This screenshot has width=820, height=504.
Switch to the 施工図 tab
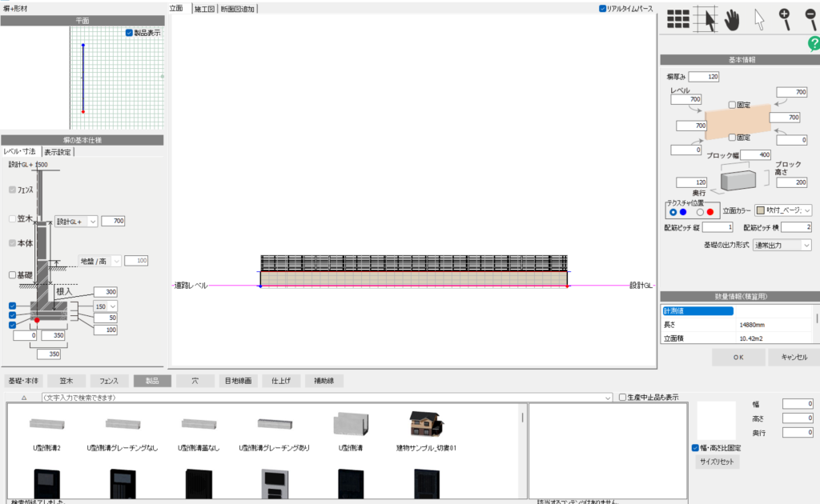[x=204, y=9]
